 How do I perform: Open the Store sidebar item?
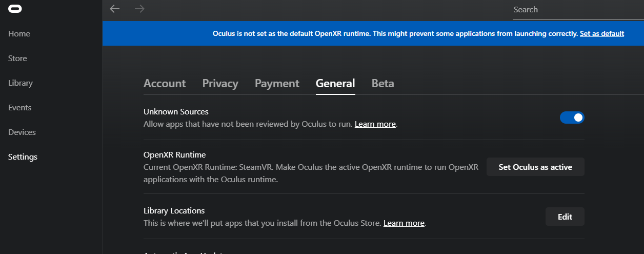pos(17,58)
